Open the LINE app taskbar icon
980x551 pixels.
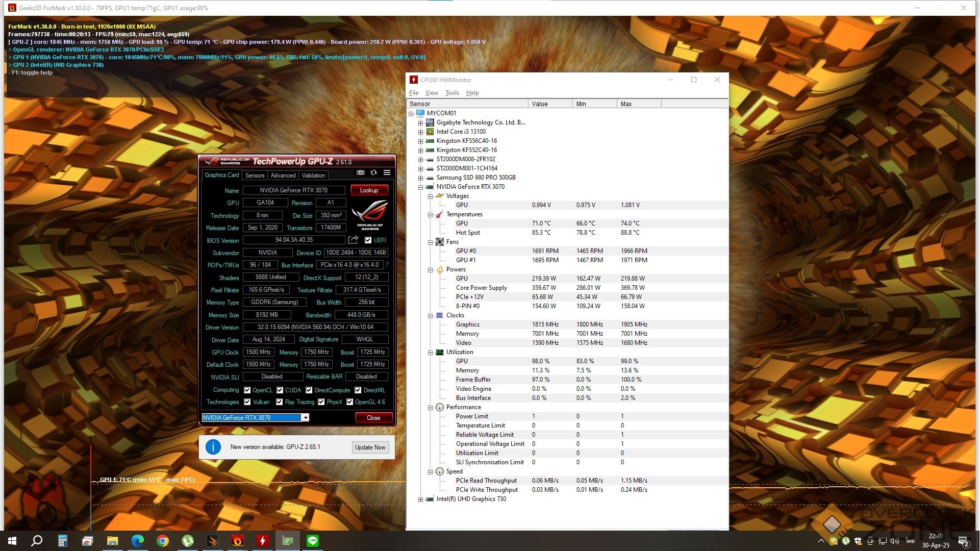click(313, 541)
